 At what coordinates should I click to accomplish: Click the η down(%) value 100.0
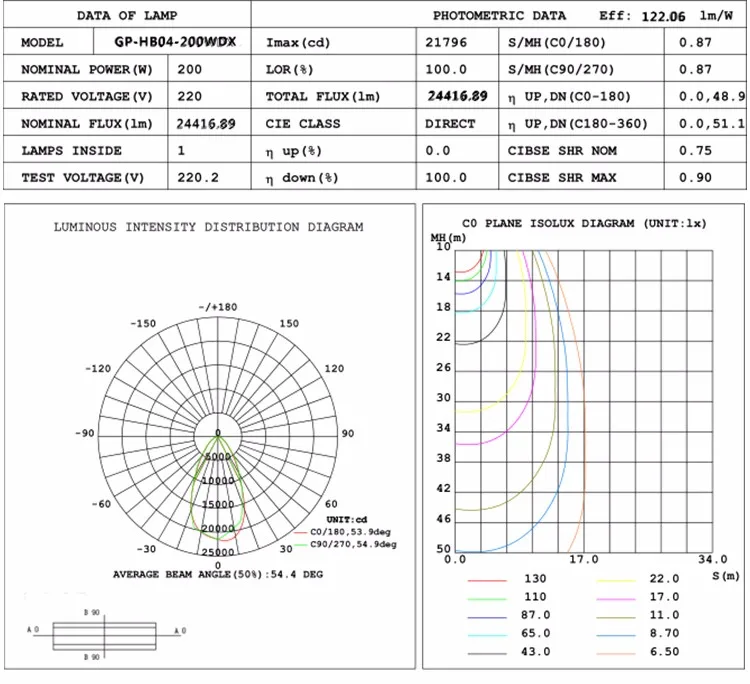tap(446, 178)
